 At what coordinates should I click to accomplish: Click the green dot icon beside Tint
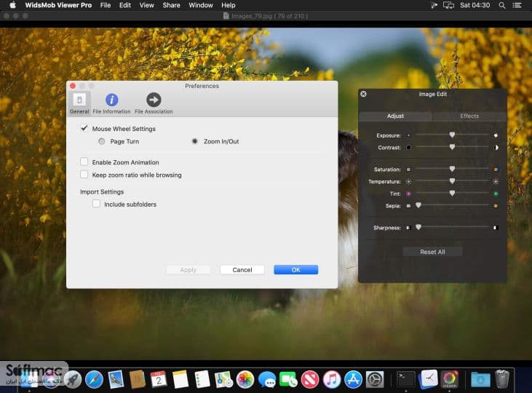pos(496,194)
